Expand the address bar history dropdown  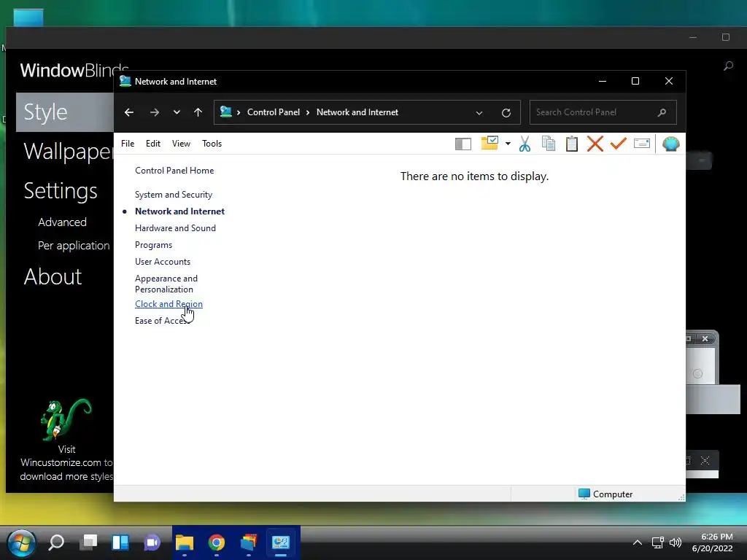(x=479, y=113)
